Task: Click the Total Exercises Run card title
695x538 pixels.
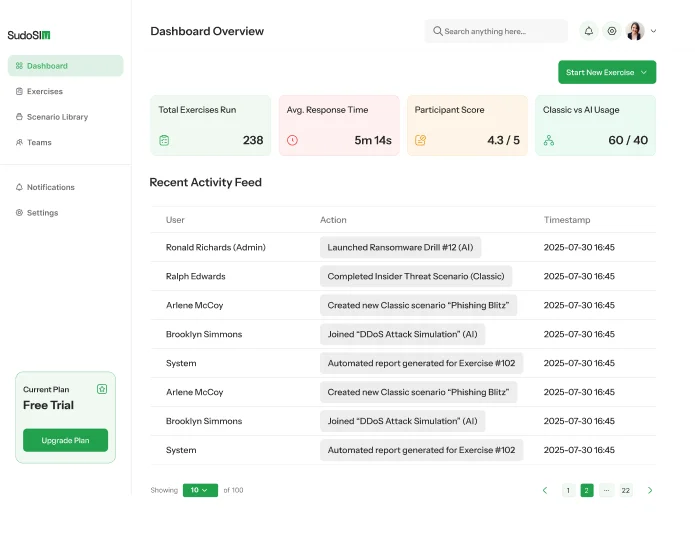Action: pos(197,110)
